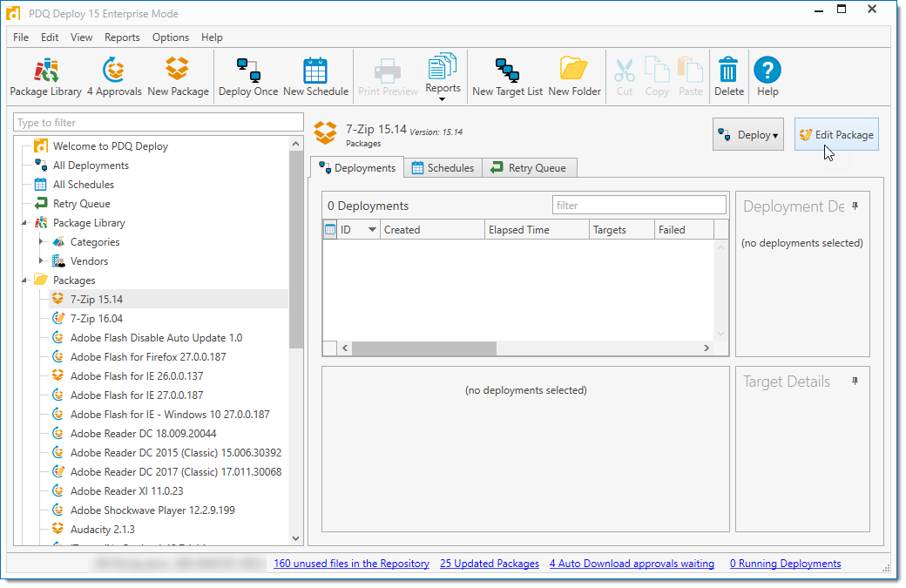Click the tree scrollbar down arrow
Image resolution: width=906 pixels, height=588 pixels.
point(296,538)
